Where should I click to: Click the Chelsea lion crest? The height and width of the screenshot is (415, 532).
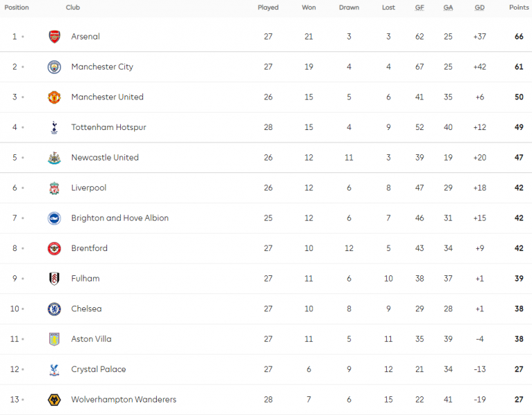pyautogui.click(x=55, y=308)
